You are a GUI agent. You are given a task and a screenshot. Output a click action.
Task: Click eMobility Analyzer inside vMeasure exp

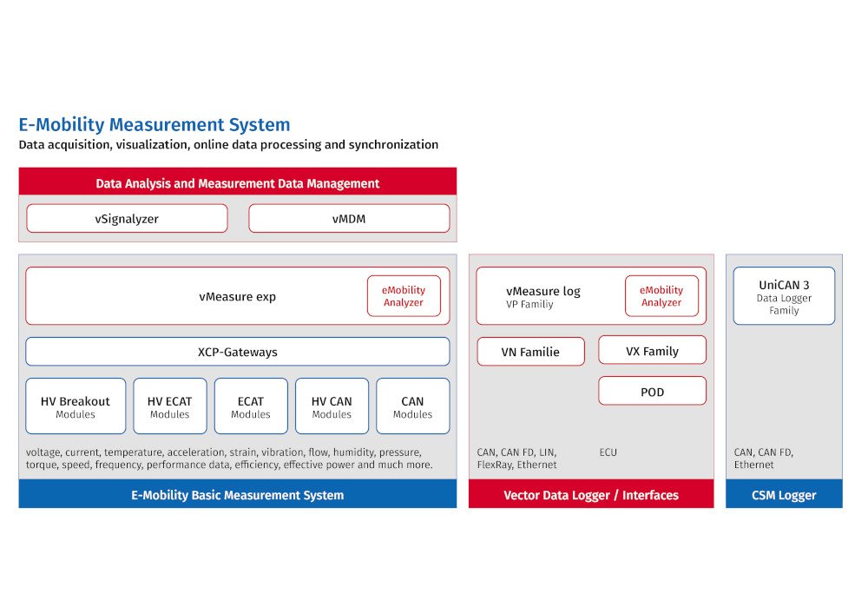tap(404, 296)
